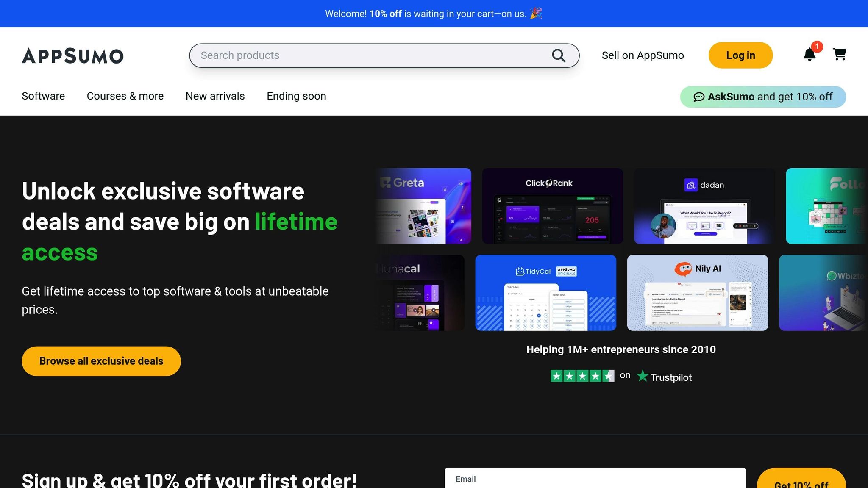The height and width of the screenshot is (488, 868).
Task: Click the Log in button
Action: click(740, 55)
